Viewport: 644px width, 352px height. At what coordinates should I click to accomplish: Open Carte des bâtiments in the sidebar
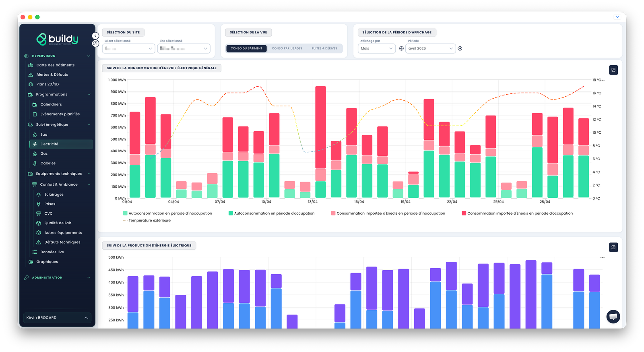(55, 65)
